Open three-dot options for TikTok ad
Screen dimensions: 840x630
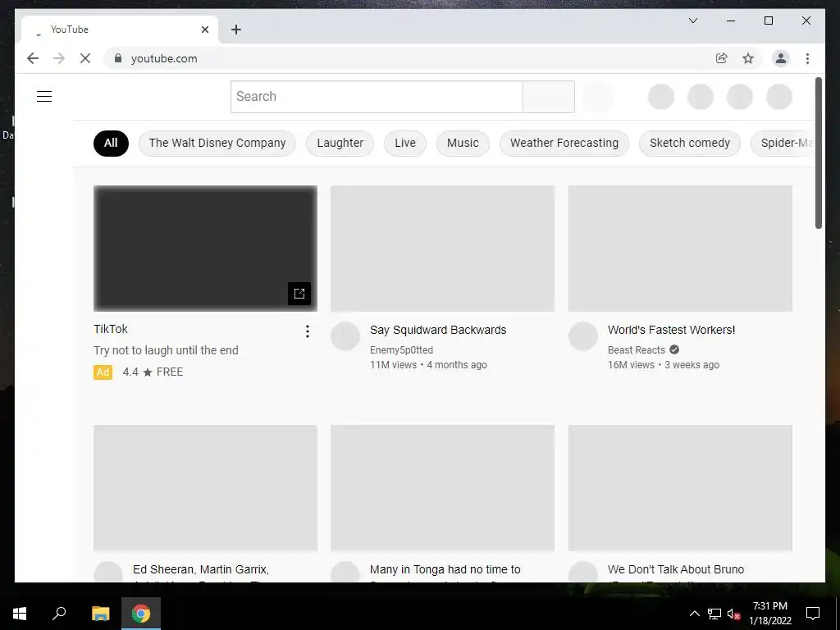308,331
